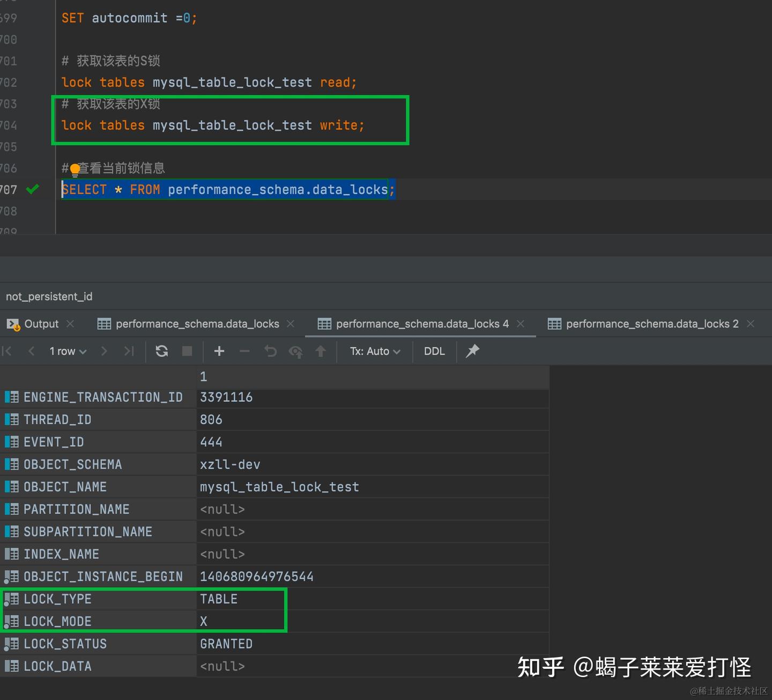Refresh the query result data

(x=161, y=351)
